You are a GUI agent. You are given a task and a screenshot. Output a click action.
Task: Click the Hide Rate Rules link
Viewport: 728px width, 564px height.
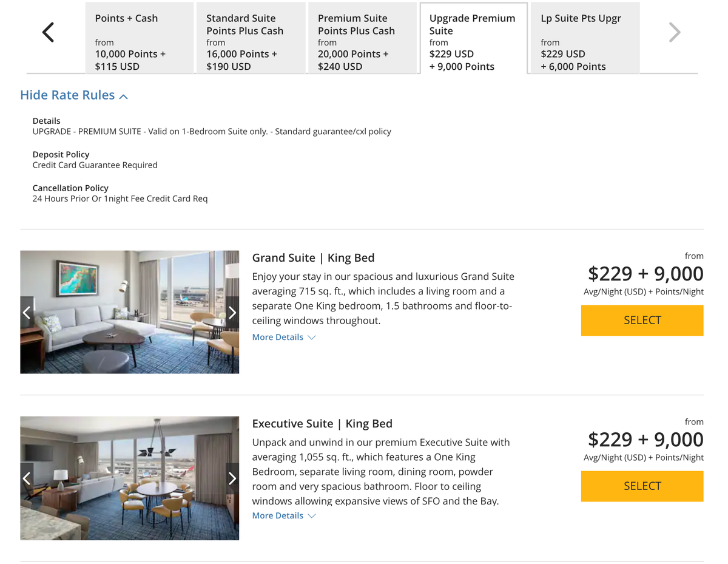(x=67, y=95)
